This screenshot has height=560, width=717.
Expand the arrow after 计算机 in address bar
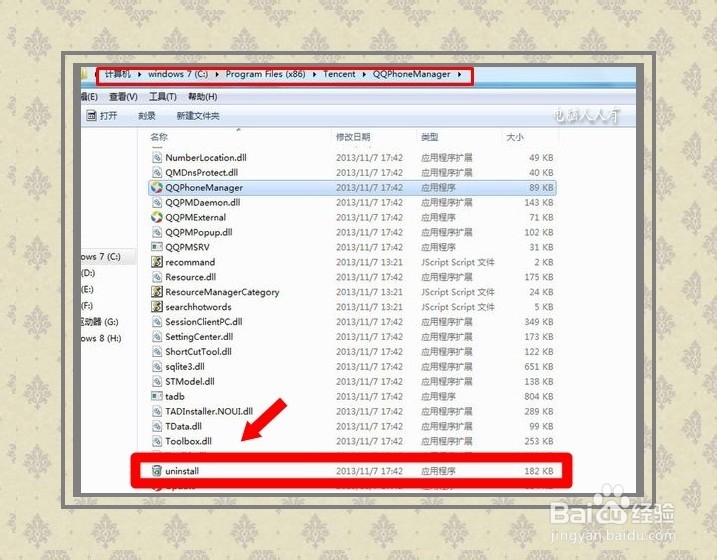coord(139,75)
